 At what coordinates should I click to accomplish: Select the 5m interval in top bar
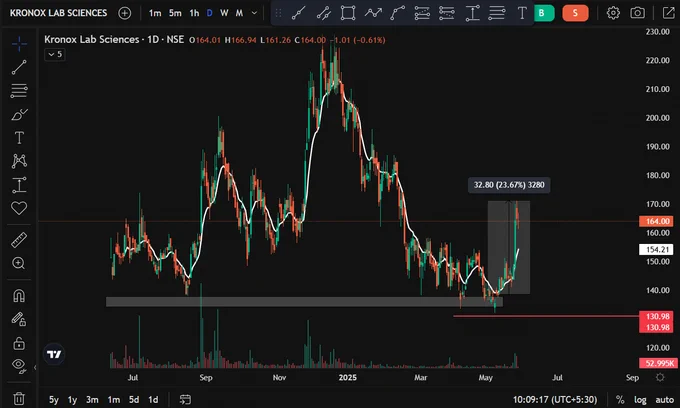pos(175,13)
